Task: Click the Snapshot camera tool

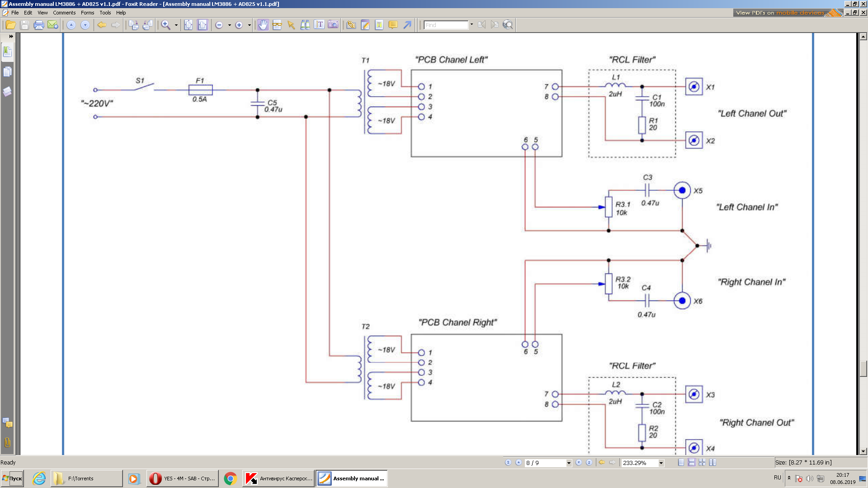Action: click(x=333, y=25)
